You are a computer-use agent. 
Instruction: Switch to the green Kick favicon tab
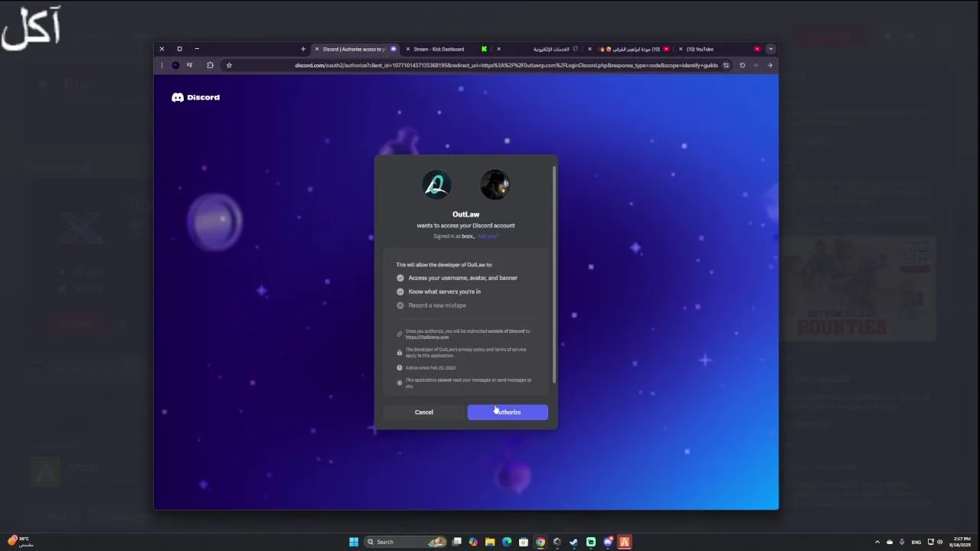pyautogui.click(x=484, y=49)
